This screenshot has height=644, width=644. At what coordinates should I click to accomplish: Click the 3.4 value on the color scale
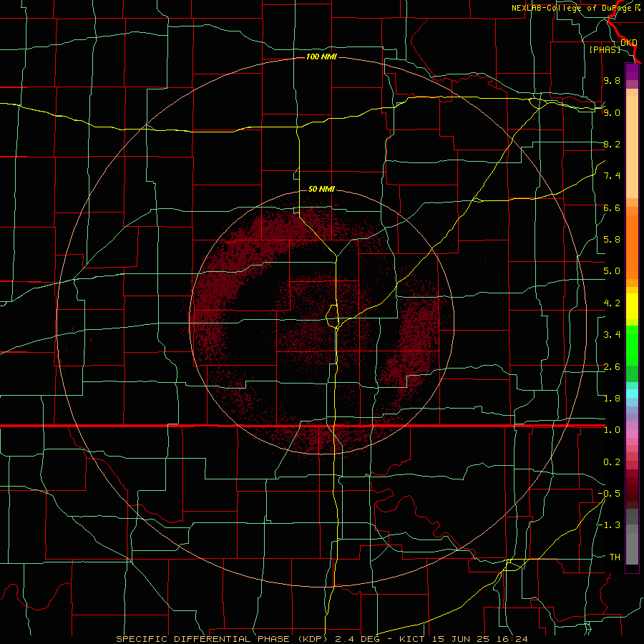click(612, 335)
